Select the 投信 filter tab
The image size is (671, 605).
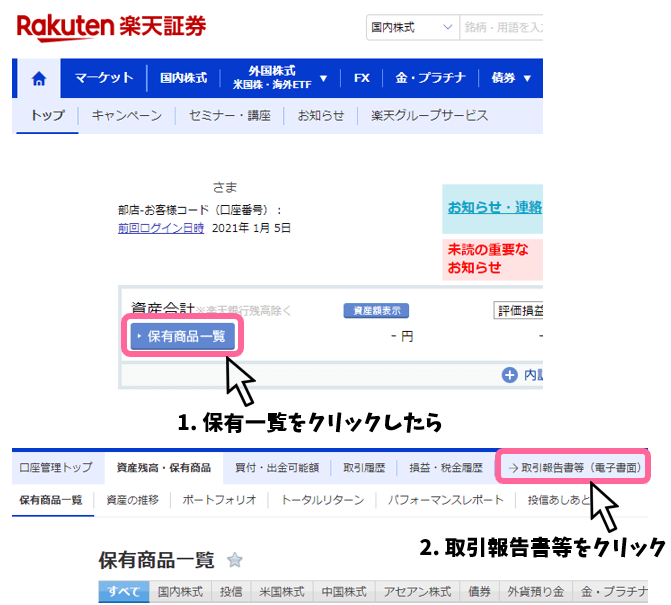point(231,591)
